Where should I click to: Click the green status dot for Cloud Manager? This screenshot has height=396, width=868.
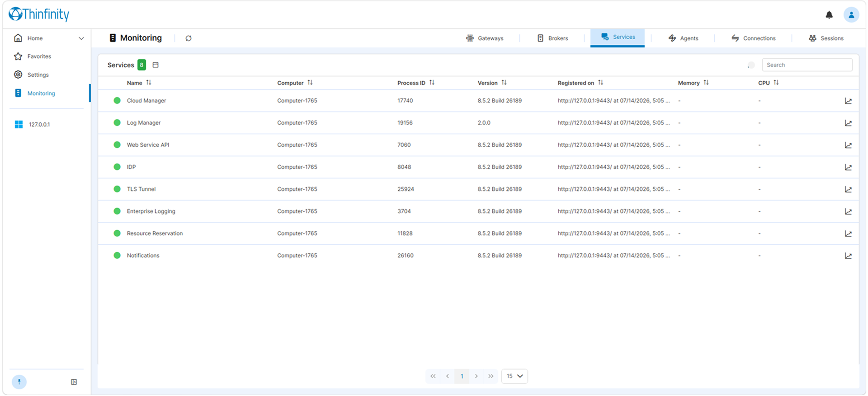coord(117,101)
